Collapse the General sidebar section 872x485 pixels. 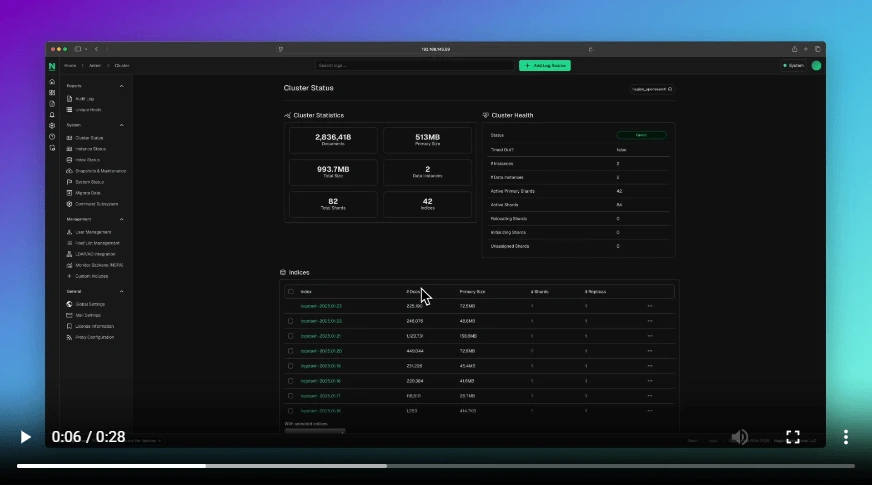click(x=122, y=291)
